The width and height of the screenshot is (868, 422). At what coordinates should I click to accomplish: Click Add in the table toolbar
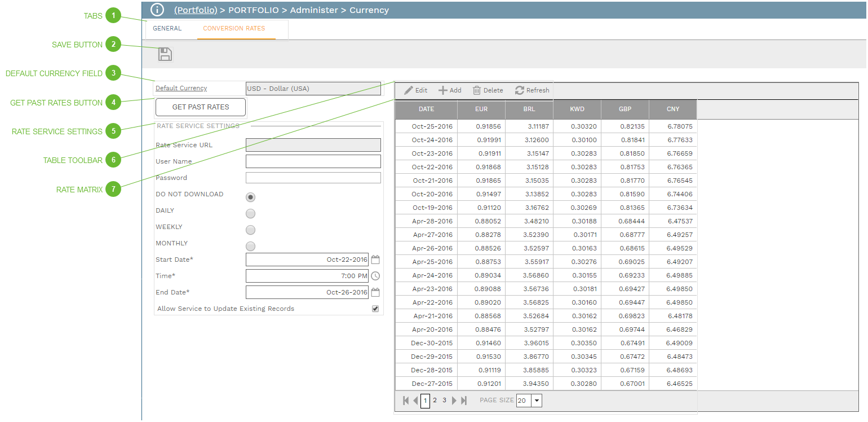(450, 90)
